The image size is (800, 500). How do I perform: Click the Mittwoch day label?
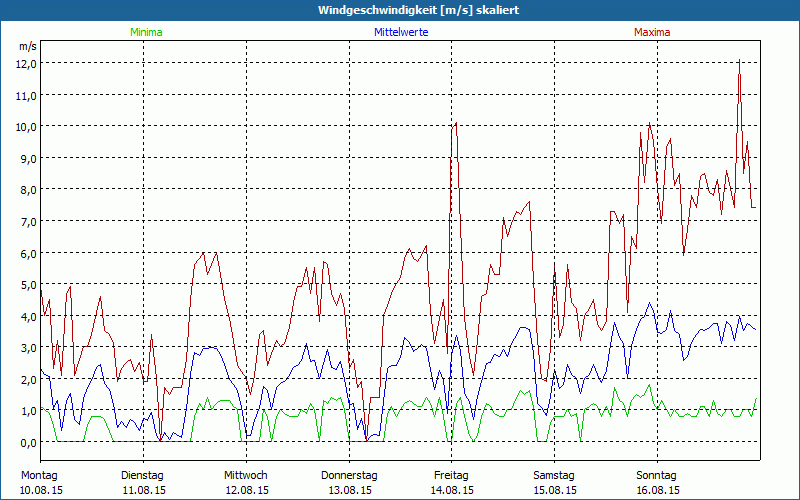tap(246, 476)
